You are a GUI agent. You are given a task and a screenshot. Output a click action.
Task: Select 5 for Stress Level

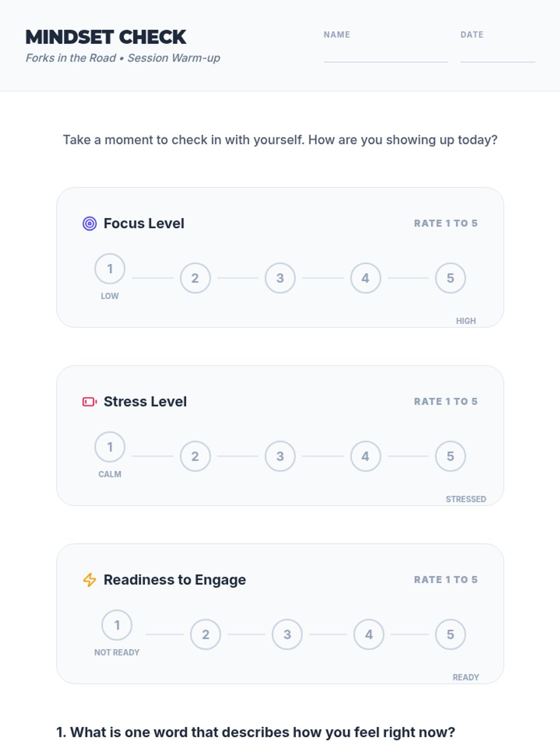[x=450, y=456]
